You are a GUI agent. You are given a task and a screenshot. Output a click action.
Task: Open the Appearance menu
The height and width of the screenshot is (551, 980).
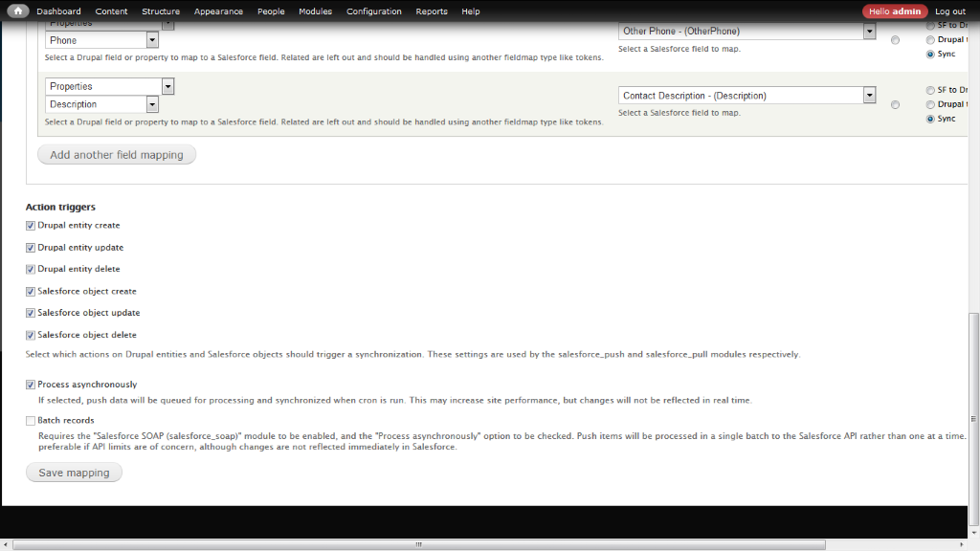point(218,11)
